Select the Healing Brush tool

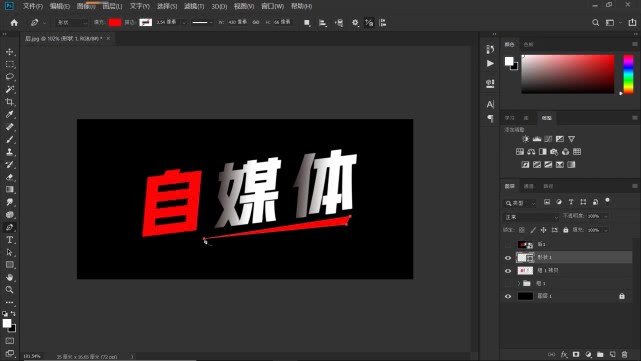pyautogui.click(x=10, y=127)
